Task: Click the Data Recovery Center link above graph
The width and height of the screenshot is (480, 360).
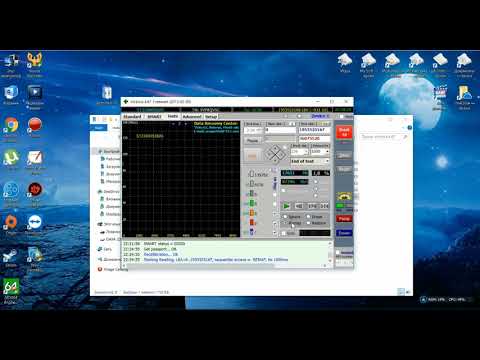Action: [216, 124]
